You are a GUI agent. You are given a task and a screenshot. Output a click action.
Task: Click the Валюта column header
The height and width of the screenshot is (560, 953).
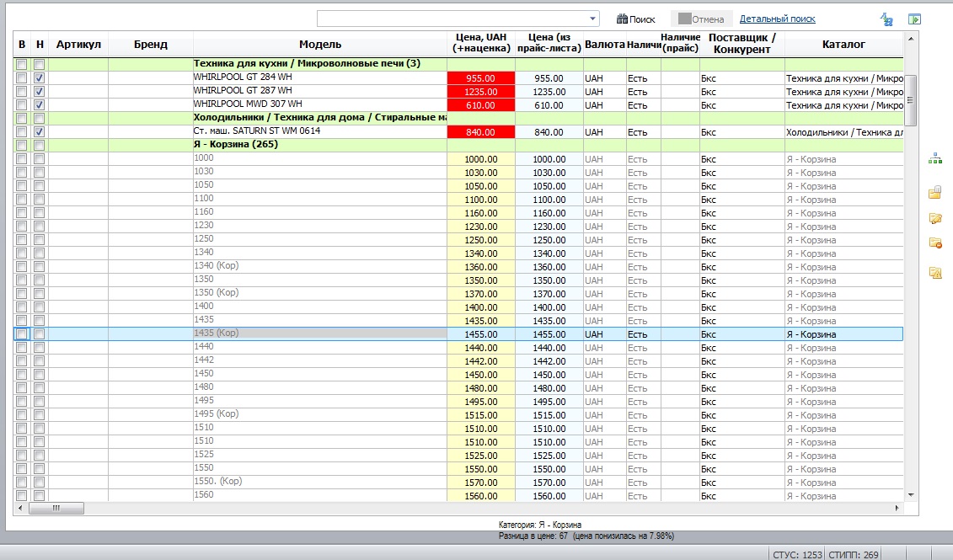coord(604,45)
